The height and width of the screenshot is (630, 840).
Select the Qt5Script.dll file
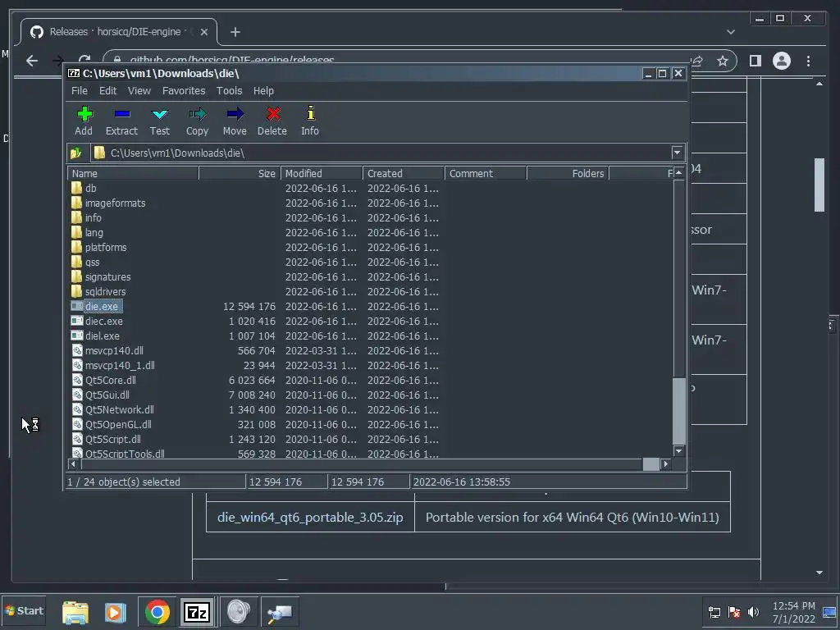click(112, 439)
